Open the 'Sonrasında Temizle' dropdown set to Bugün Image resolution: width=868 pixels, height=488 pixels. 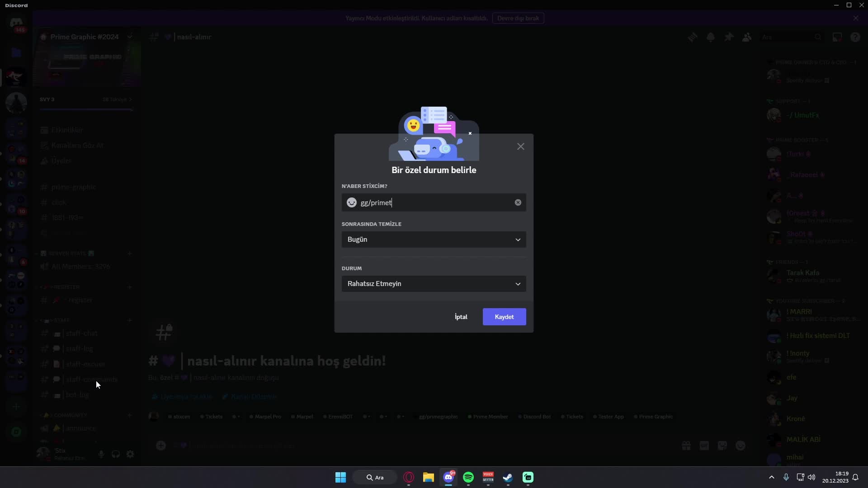434,239
